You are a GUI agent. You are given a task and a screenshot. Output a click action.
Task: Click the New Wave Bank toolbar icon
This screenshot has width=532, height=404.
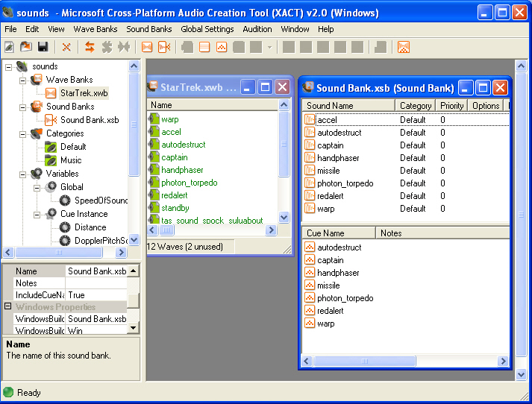pyautogui.click(x=147, y=47)
